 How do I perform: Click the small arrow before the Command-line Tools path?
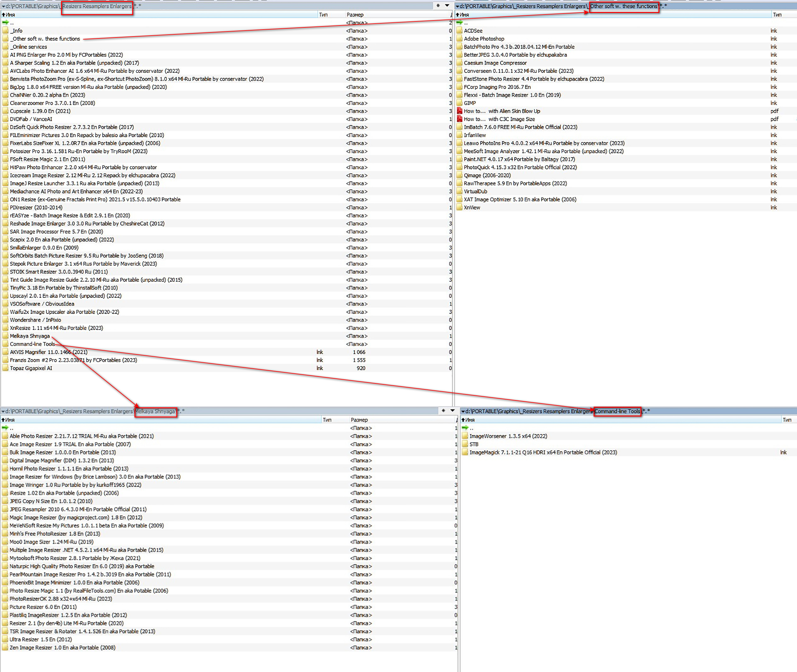[463, 411]
